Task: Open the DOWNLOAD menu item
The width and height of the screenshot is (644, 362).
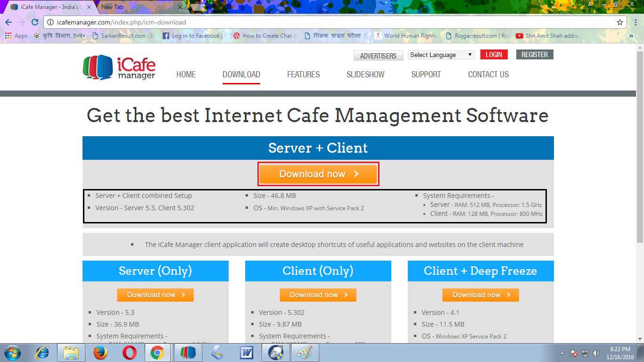Action: coord(241,74)
